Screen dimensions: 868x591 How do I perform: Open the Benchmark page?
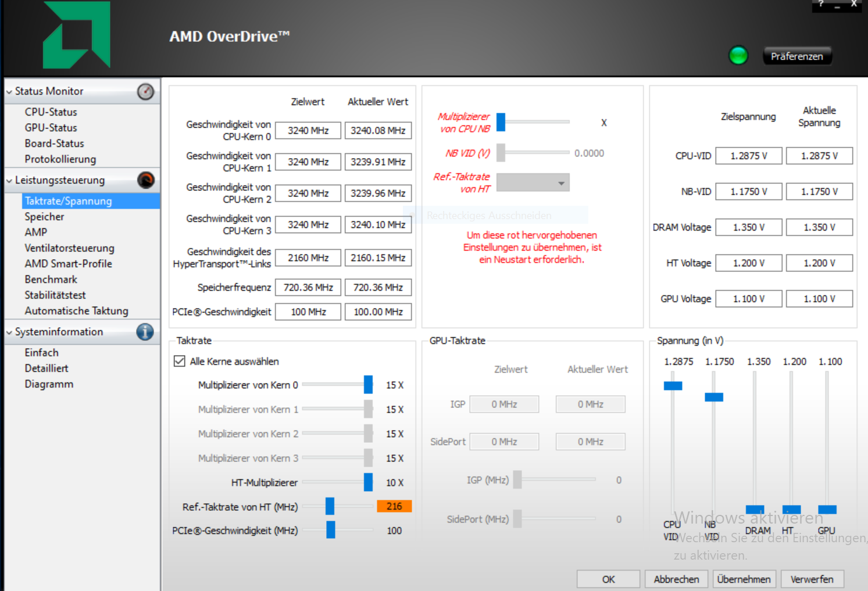(x=51, y=280)
